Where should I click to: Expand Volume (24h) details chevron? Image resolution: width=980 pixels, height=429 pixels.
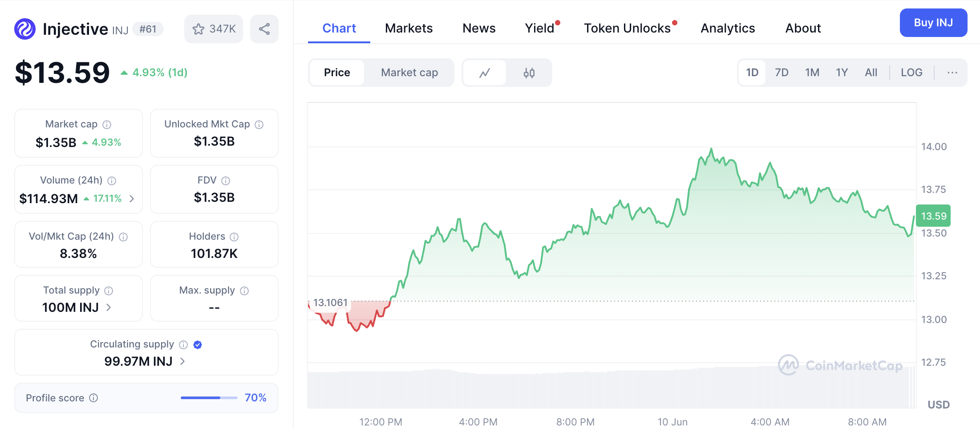coord(132,199)
